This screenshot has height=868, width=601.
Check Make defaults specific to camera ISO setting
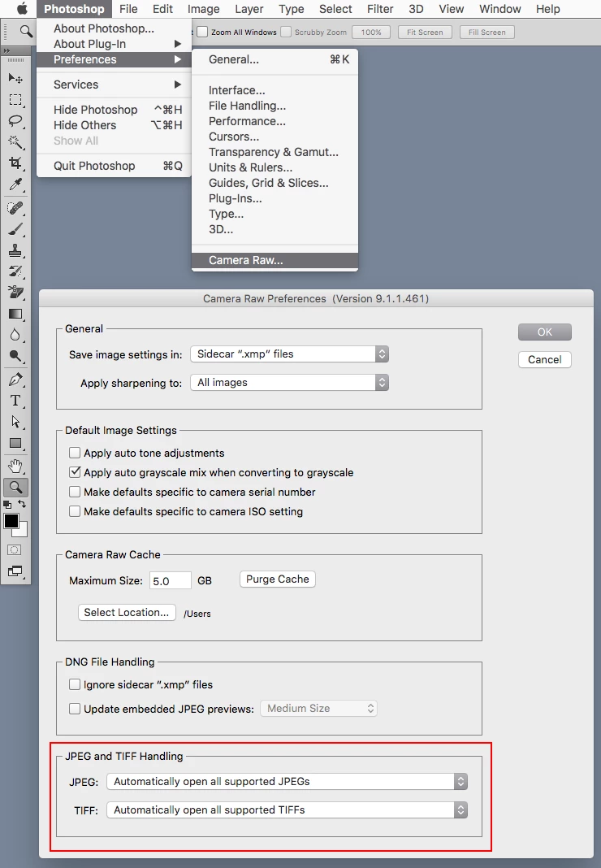tap(75, 511)
